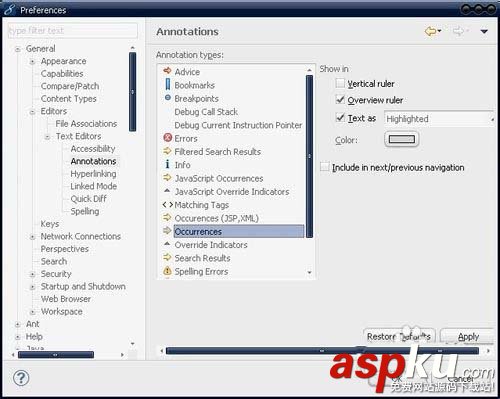Image resolution: width=500 pixels, height=399 pixels.
Task: Click the Occurences (JSP,XML) arrow icon
Action: point(167,217)
